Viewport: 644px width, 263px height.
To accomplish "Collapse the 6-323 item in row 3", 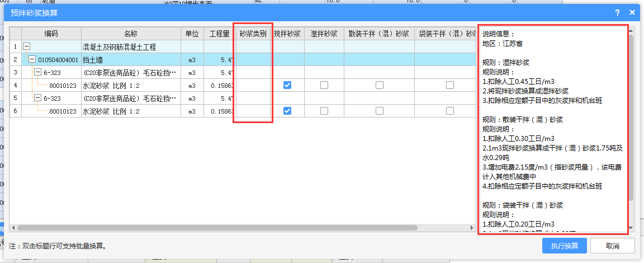I will [37, 72].
